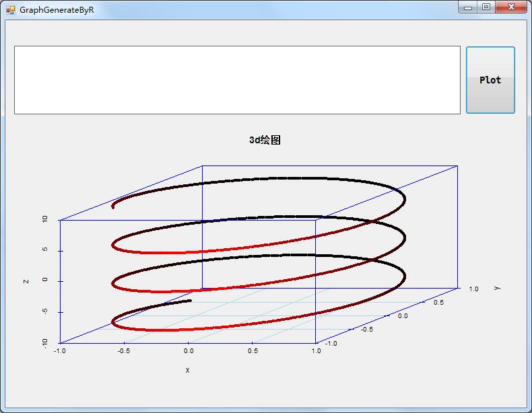Minimize the GraphGenerateByR window
This screenshot has width=532, height=413.
pos(468,7)
